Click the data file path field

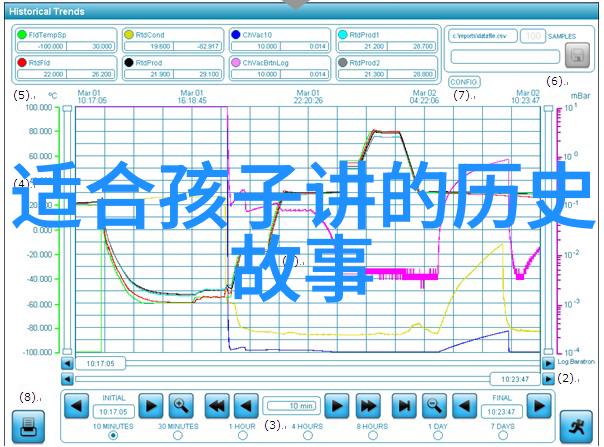(483, 36)
